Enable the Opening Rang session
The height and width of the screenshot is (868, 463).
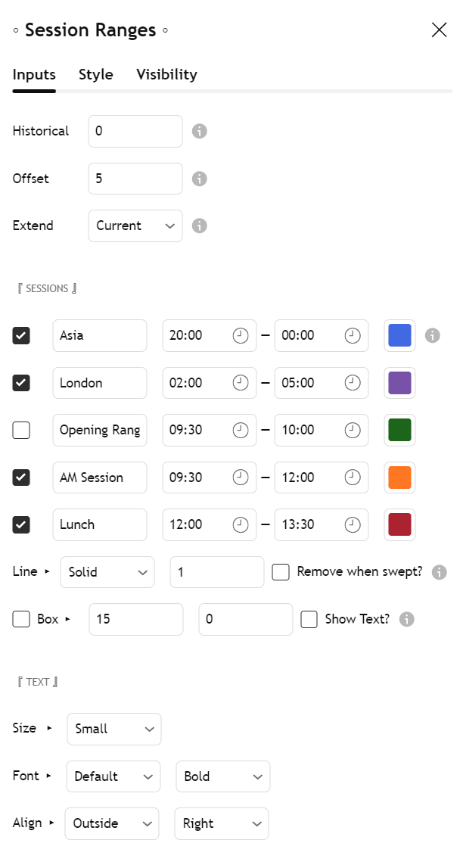21,430
